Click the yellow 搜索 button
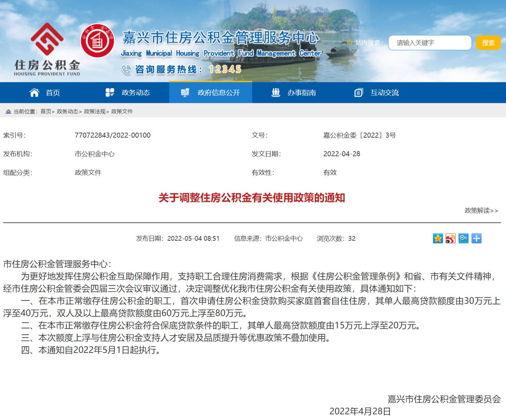This screenshot has width=506, height=420. click(488, 43)
